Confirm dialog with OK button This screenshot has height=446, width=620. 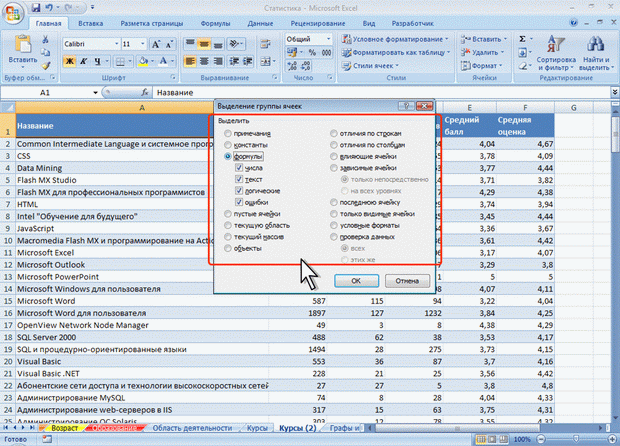[x=356, y=281]
